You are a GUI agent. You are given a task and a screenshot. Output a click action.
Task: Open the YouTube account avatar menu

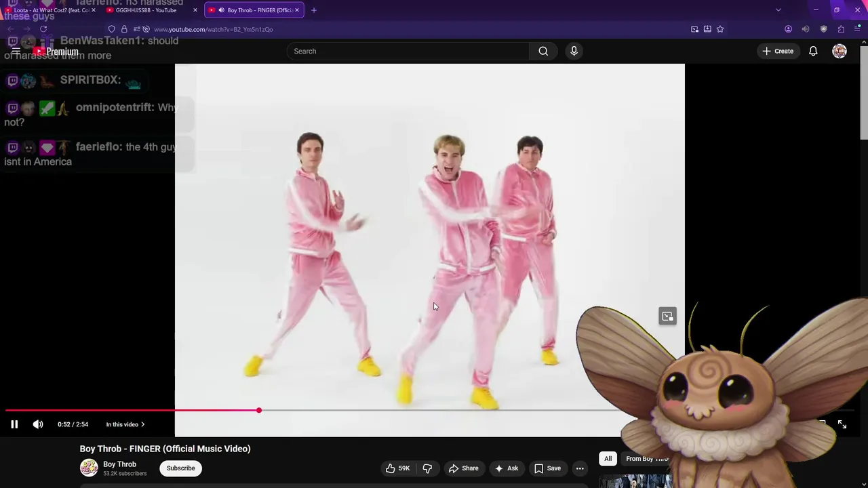click(x=840, y=51)
